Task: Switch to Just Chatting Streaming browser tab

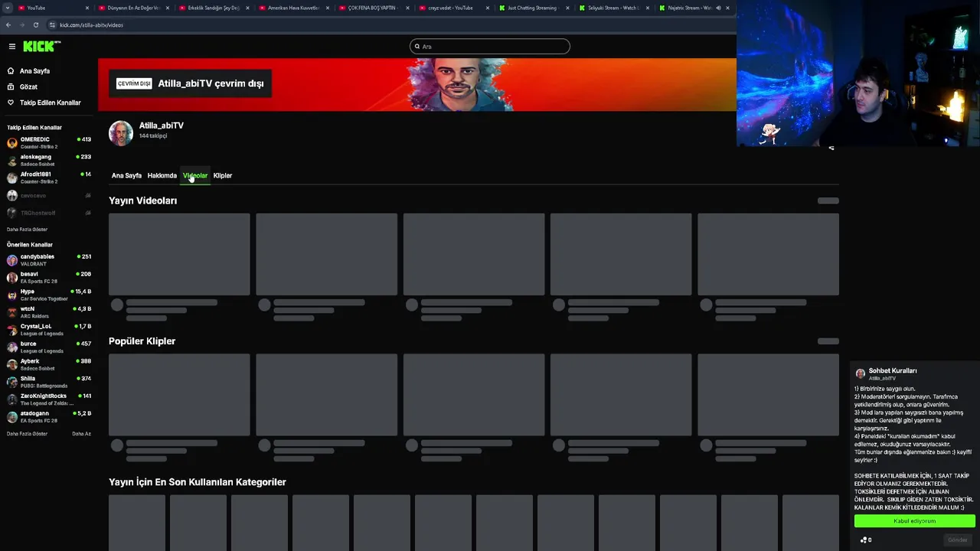Action: point(534,8)
